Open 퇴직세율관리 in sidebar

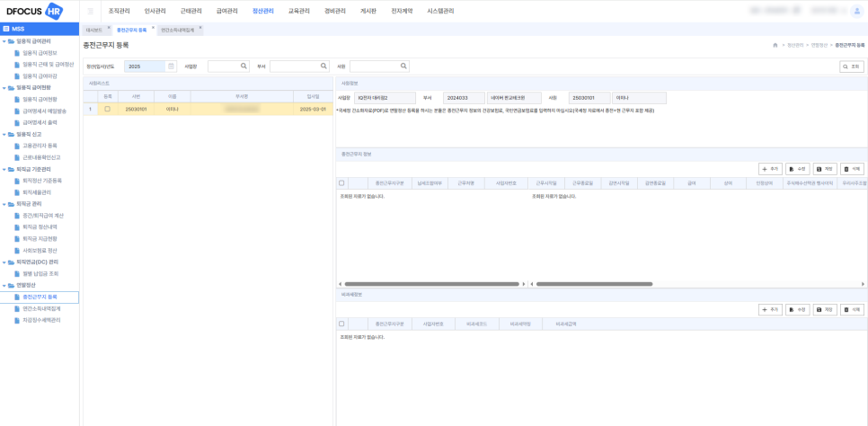37,192
